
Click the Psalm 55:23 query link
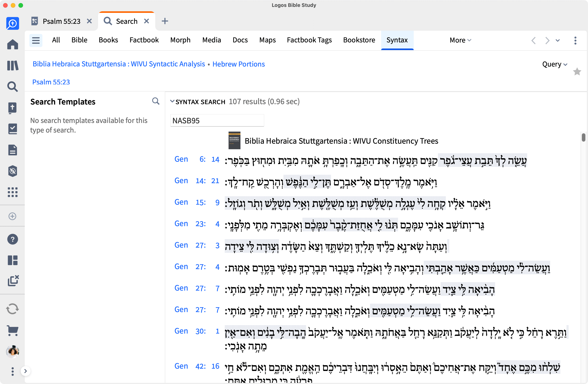(x=51, y=82)
